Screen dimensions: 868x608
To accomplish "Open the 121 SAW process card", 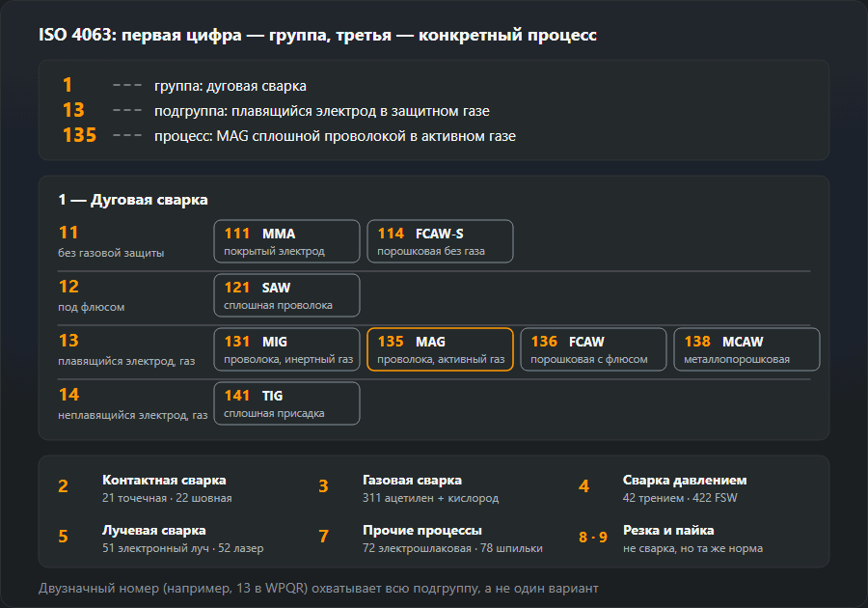I will coord(286,295).
